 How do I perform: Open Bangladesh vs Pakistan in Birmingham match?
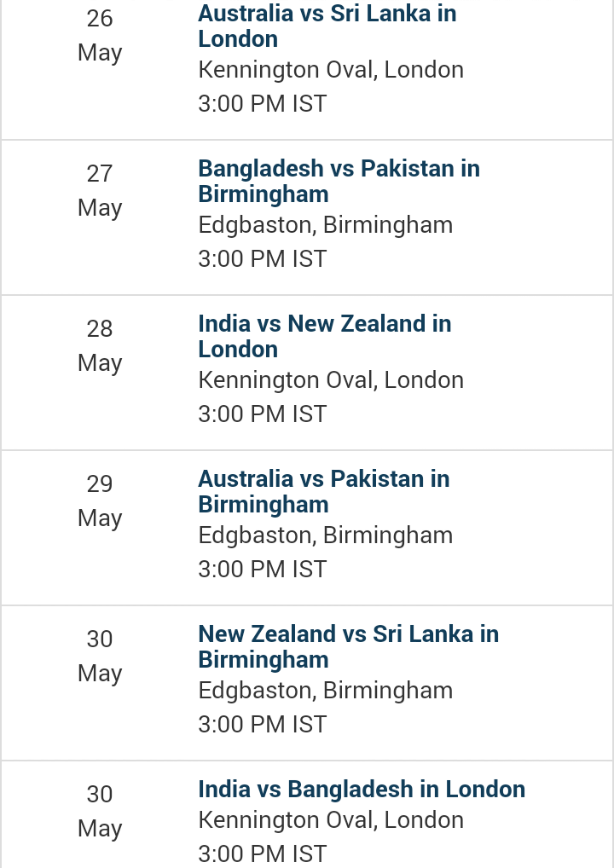(339, 181)
